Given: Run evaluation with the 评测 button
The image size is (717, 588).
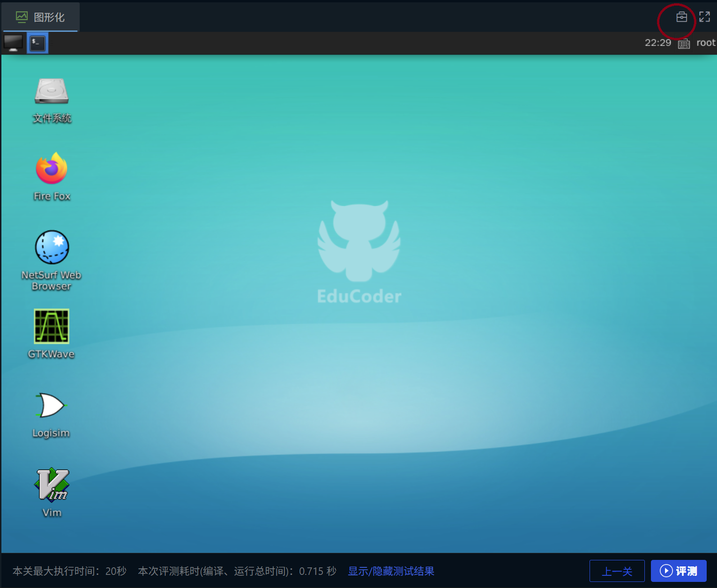Looking at the screenshot, I should click(x=678, y=571).
